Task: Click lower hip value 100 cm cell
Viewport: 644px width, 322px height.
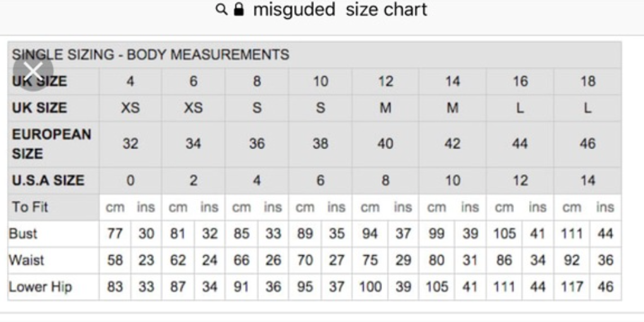Action: 370,287
